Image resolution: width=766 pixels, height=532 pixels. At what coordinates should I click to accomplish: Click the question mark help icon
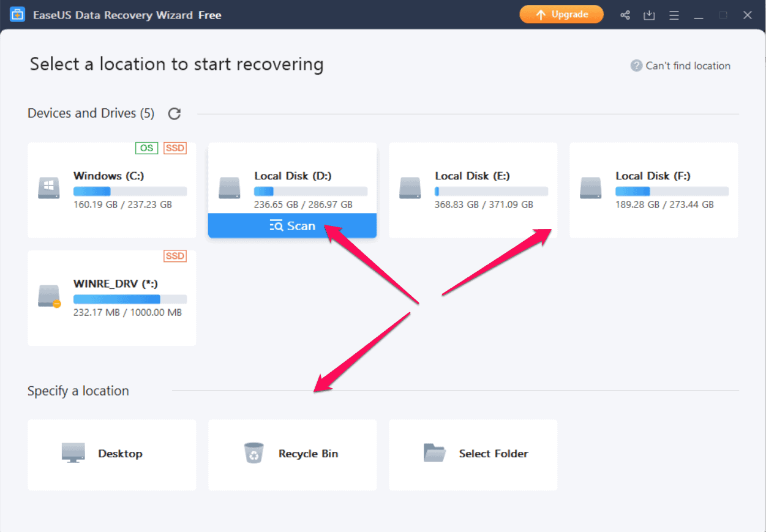pyautogui.click(x=637, y=66)
